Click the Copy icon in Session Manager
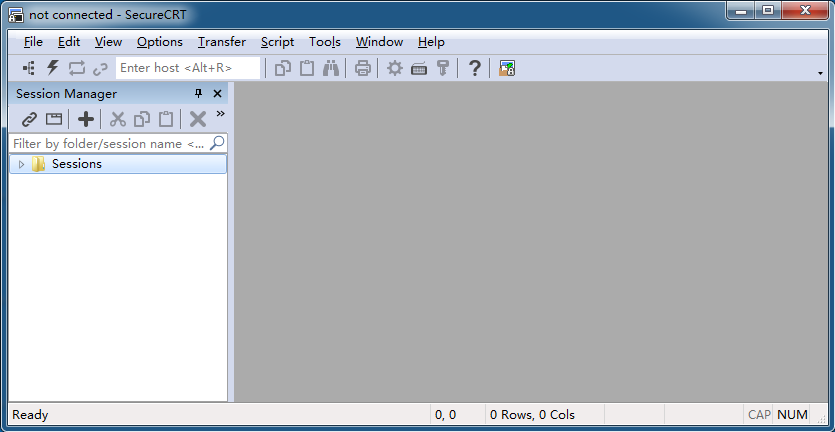This screenshot has height=432, width=835. click(142, 119)
